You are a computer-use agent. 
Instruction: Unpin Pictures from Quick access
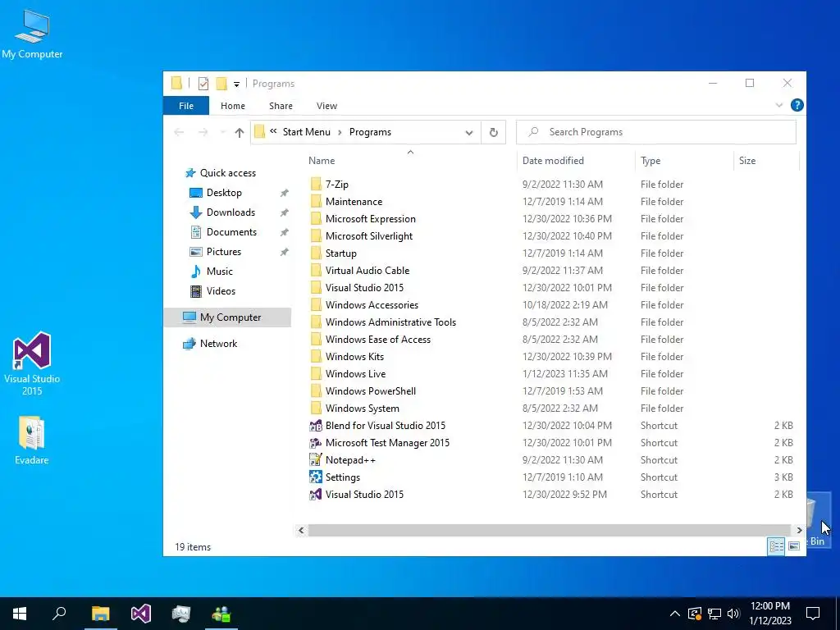[285, 252]
